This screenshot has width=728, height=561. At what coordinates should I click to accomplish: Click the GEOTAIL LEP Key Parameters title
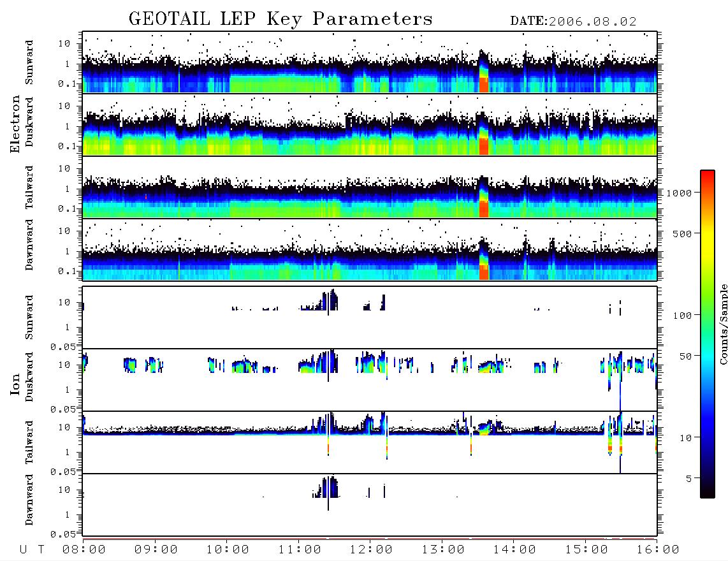[x=280, y=19]
